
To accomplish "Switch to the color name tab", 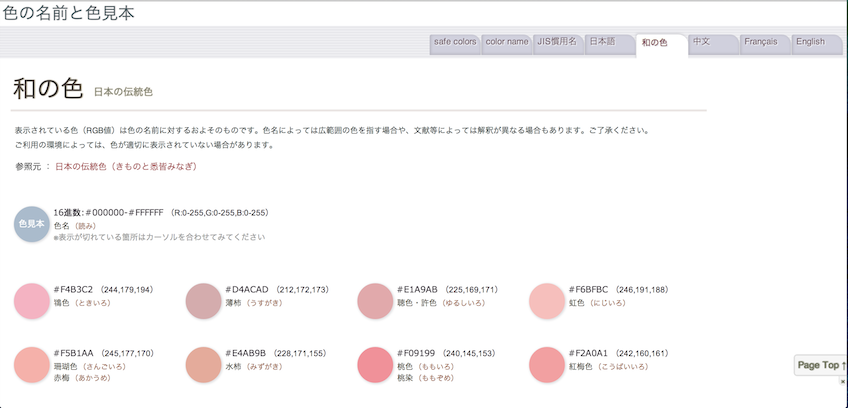I will point(507,42).
